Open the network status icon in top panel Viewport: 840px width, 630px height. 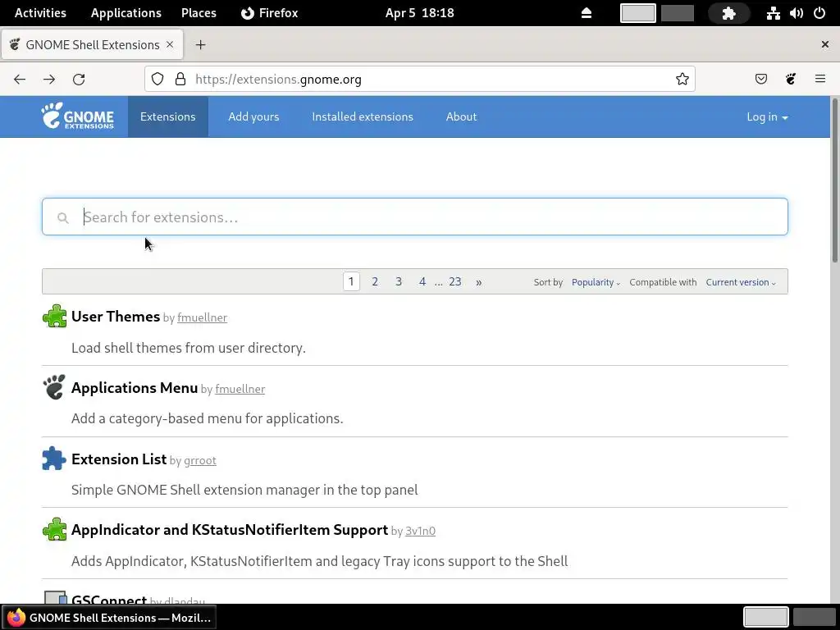click(773, 13)
